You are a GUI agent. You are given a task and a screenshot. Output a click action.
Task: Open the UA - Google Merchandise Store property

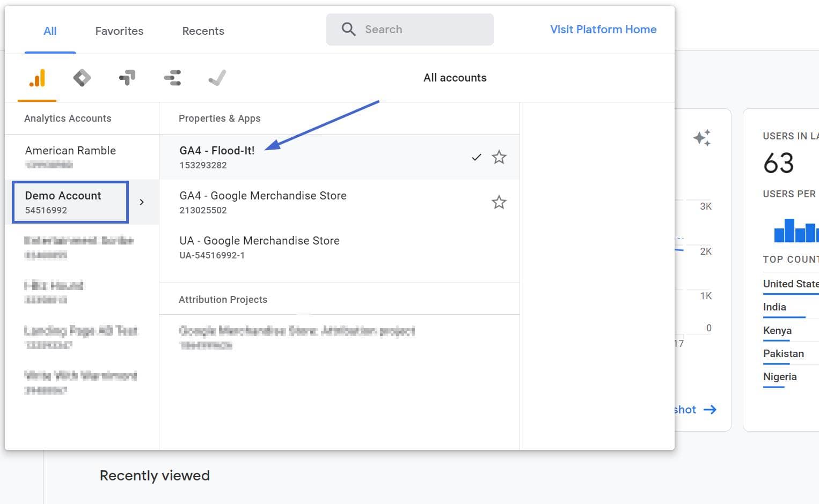[x=339, y=247]
